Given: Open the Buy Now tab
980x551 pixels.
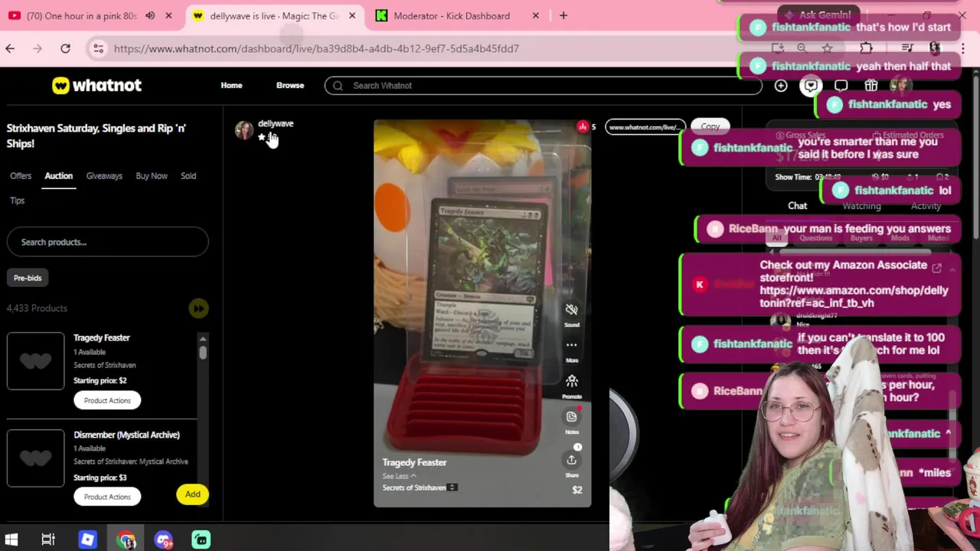Looking at the screenshot, I should [152, 176].
